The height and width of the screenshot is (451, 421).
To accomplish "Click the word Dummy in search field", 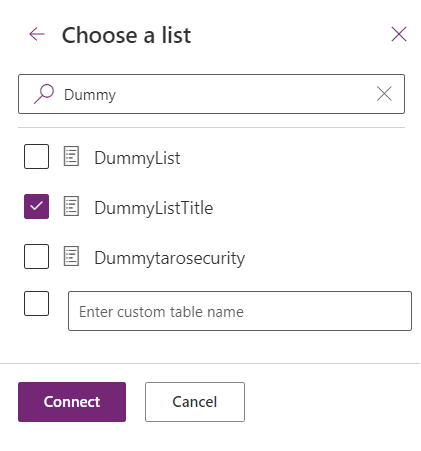I will coord(90,95).
